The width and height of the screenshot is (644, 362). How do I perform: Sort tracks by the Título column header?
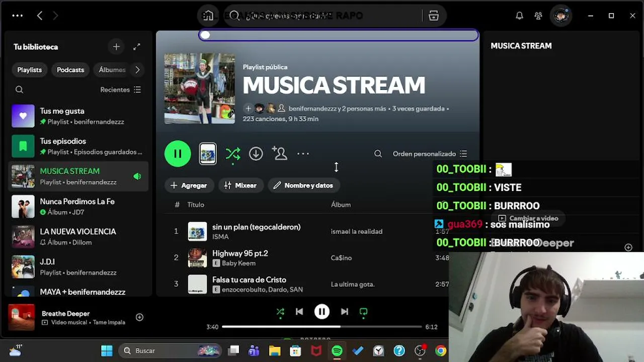click(x=196, y=205)
